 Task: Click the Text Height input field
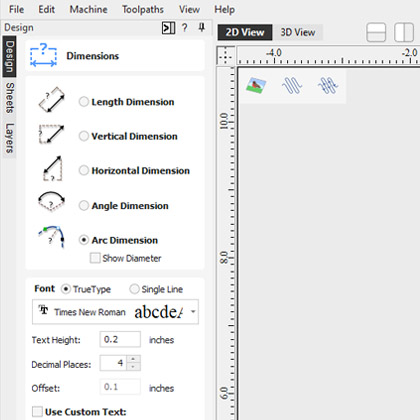click(120, 340)
